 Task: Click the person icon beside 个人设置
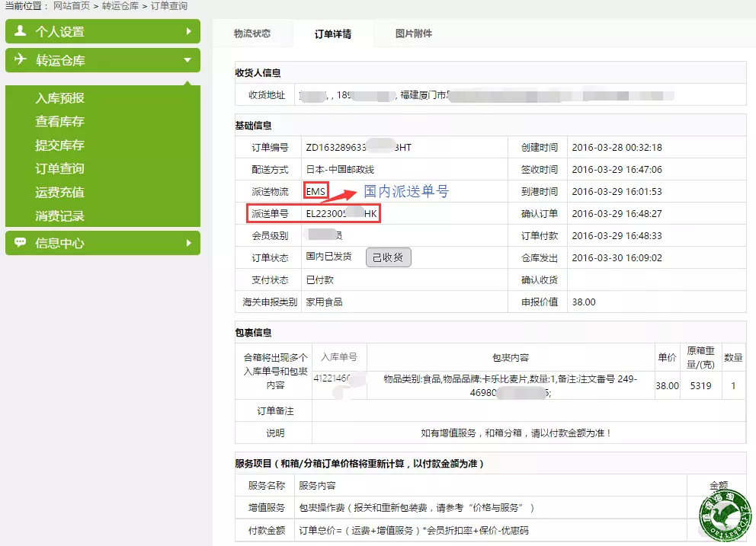[x=20, y=31]
